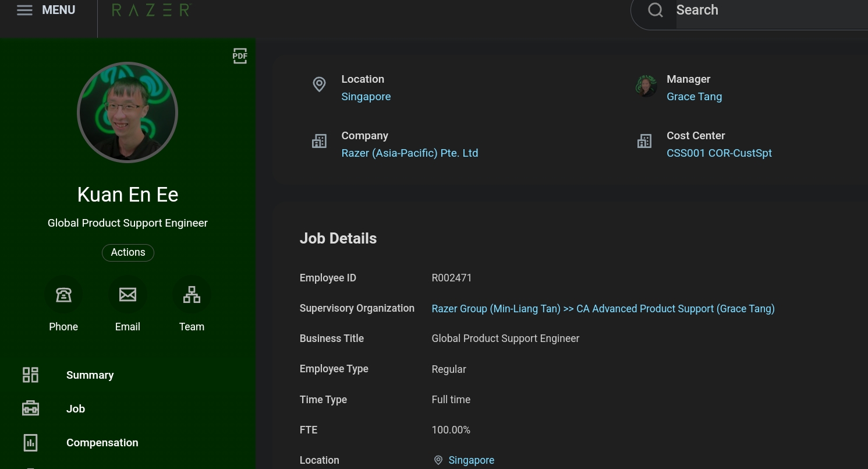Click the Email envelope icon
The width and height of the screenshot is (868, 469).
coord(127,295)
